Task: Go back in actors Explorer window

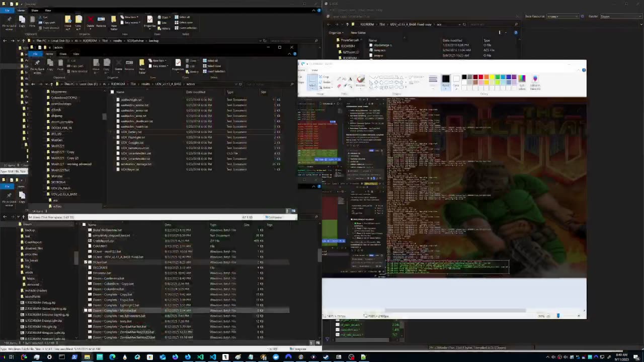Action: tap(33, 84)
